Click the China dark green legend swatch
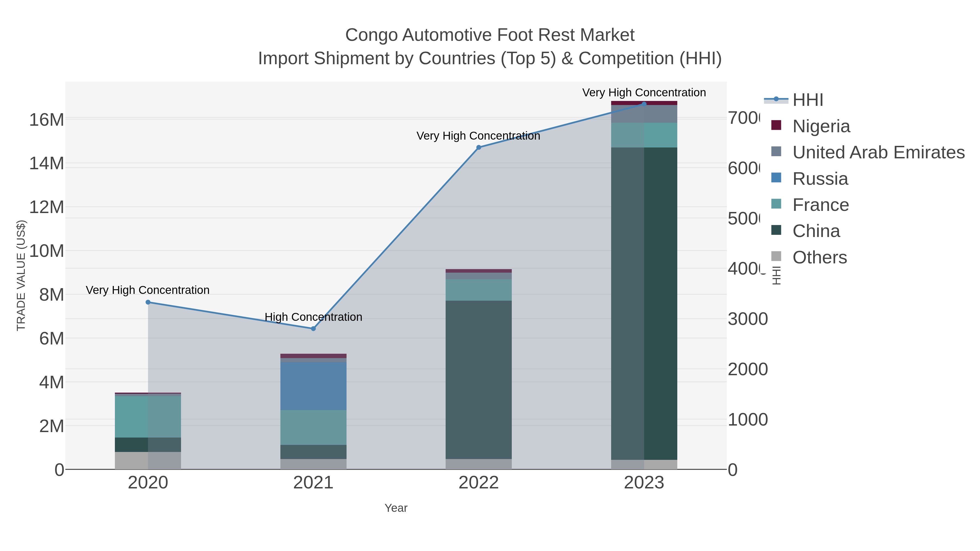 click(776, 230)
